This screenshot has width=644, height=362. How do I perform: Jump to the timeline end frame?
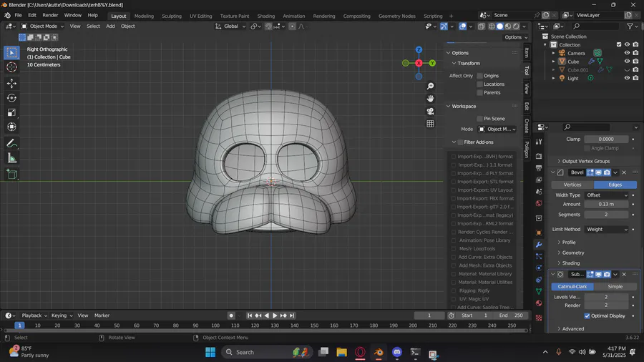coord(292,315)
